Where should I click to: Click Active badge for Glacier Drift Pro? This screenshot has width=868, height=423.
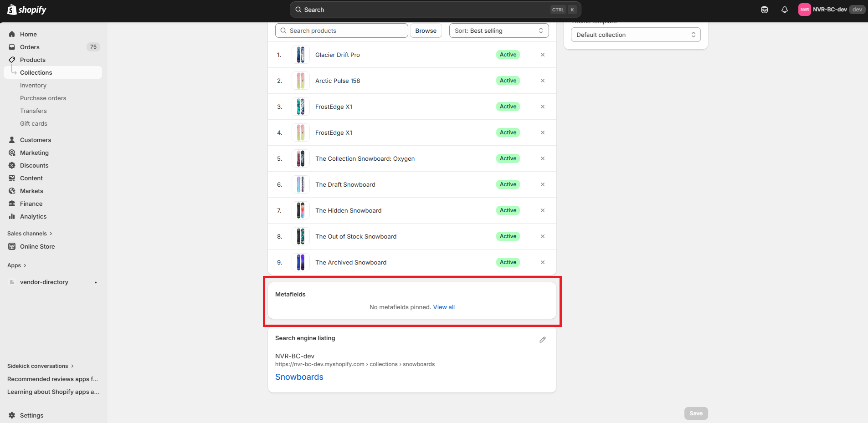point(508,55)
